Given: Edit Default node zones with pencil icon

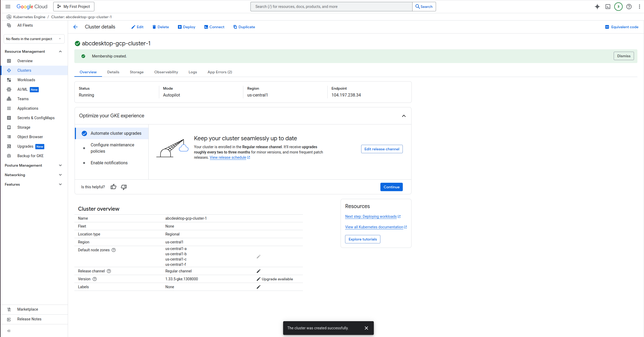Looking at the screenshot, I should 259,257.
